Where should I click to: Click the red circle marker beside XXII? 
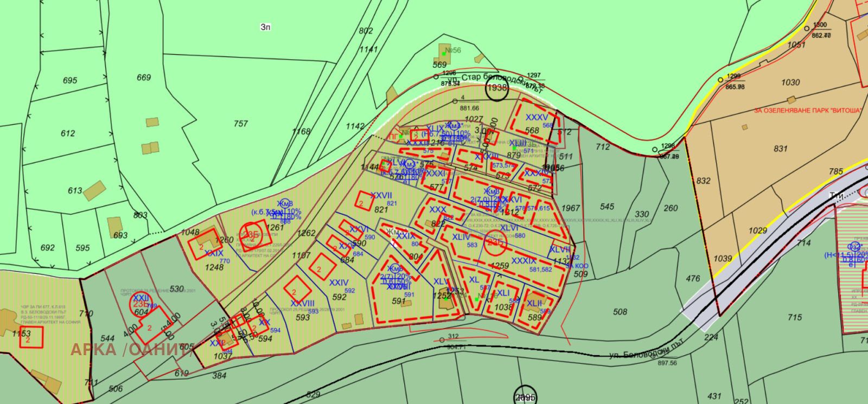[140, 305]
